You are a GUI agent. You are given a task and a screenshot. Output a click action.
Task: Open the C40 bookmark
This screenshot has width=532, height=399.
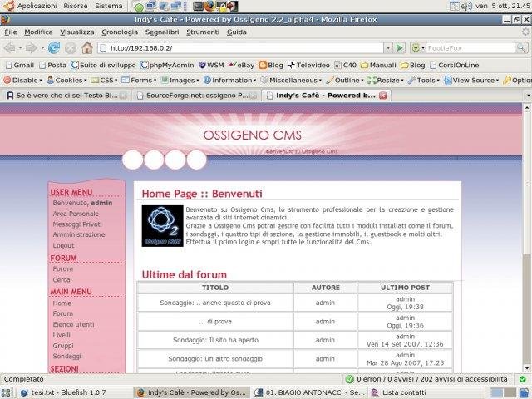(x=346, y=65)
